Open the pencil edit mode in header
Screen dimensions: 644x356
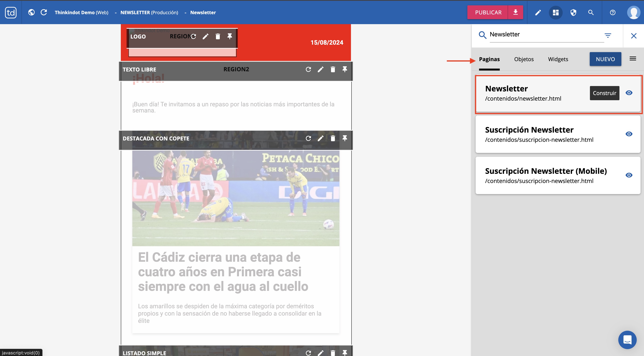[x=538, y=12]
